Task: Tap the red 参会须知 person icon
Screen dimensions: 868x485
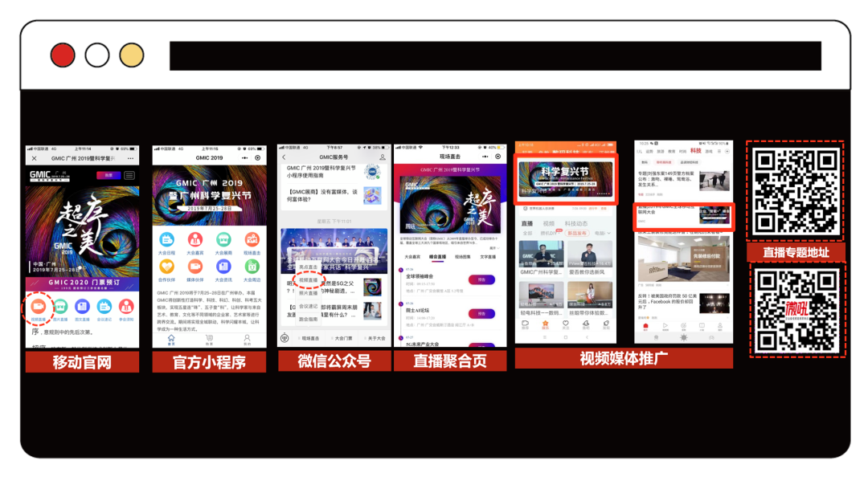Action: point(126,306)
